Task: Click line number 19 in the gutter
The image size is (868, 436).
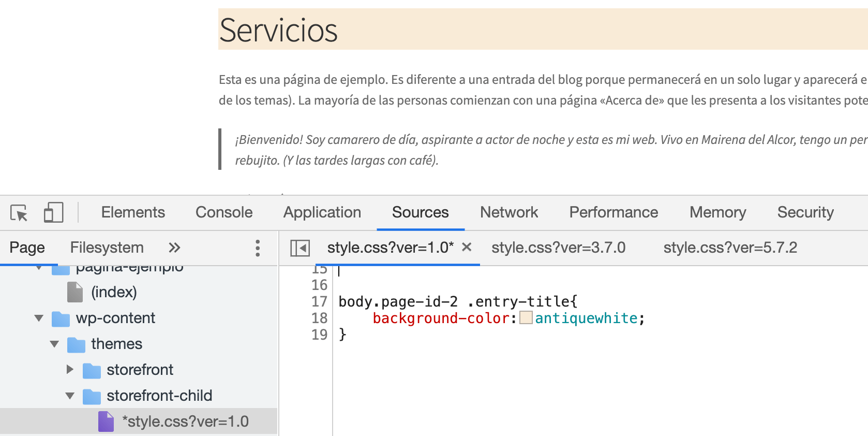Action: [x=319, y=335]
